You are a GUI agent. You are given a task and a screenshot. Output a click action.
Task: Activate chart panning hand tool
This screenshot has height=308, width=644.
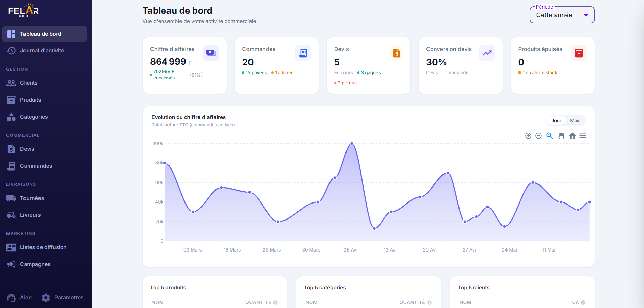tap(561, 136)
